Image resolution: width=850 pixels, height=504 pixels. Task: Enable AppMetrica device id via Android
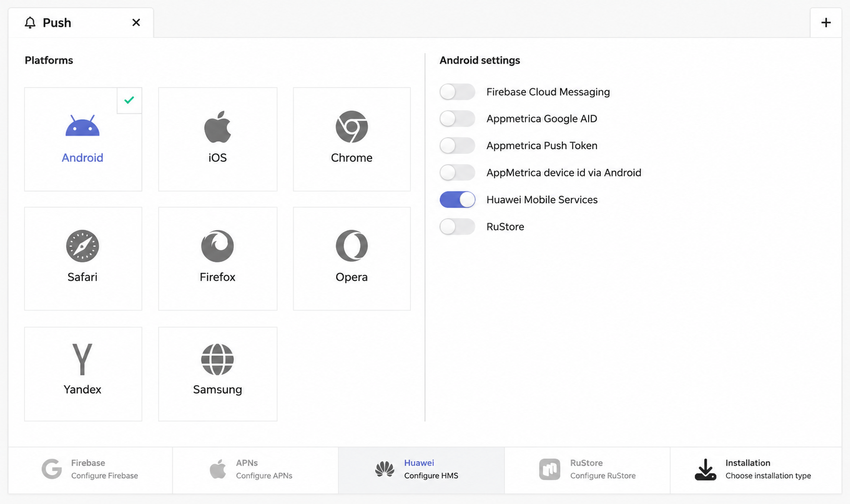[457, 173]
